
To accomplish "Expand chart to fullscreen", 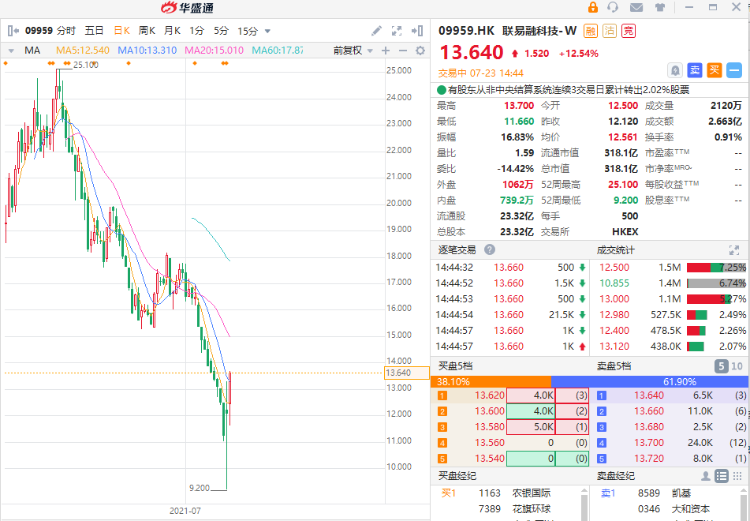I will [397, 31].
